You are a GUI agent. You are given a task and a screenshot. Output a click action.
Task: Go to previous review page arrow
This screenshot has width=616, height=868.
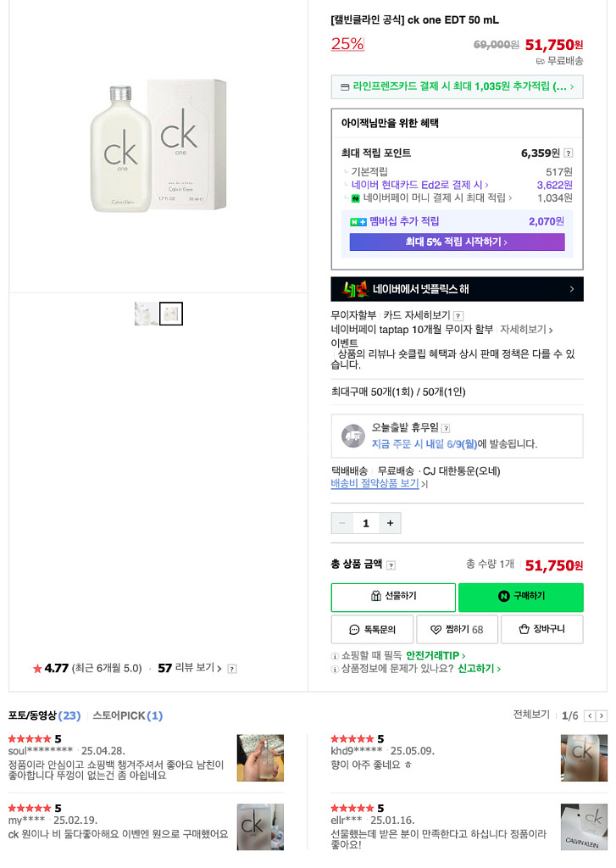590,716
